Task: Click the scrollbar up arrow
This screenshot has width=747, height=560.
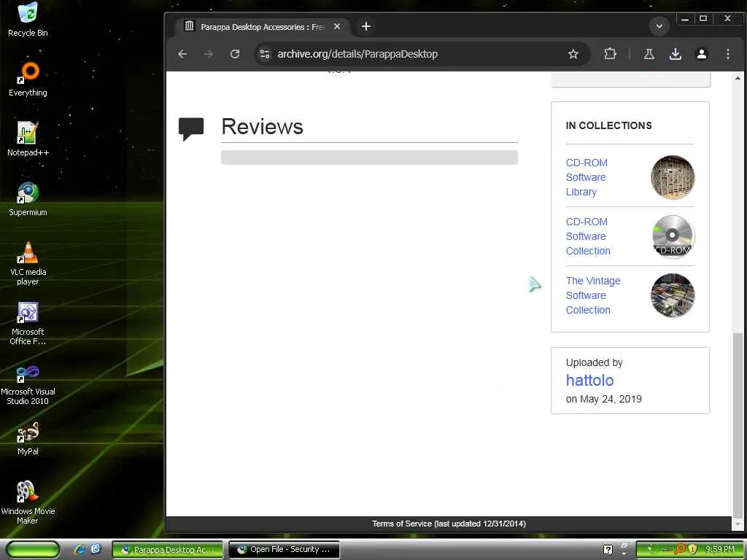Action: click(x=738, y=77)
